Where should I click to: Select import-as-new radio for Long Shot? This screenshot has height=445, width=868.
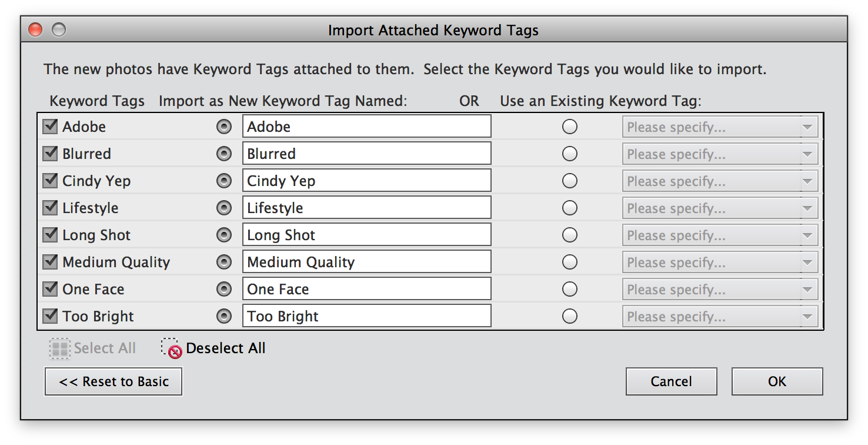pos(223,235)
